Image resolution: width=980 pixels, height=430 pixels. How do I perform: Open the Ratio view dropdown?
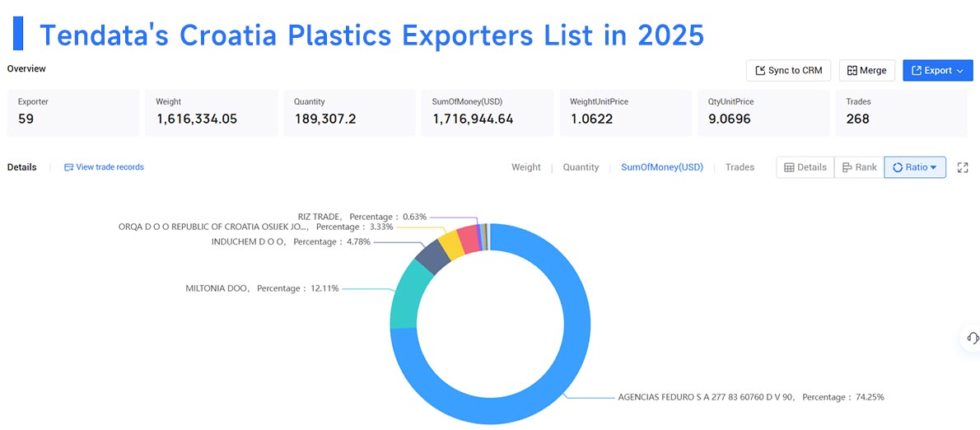tap(914, 167)
